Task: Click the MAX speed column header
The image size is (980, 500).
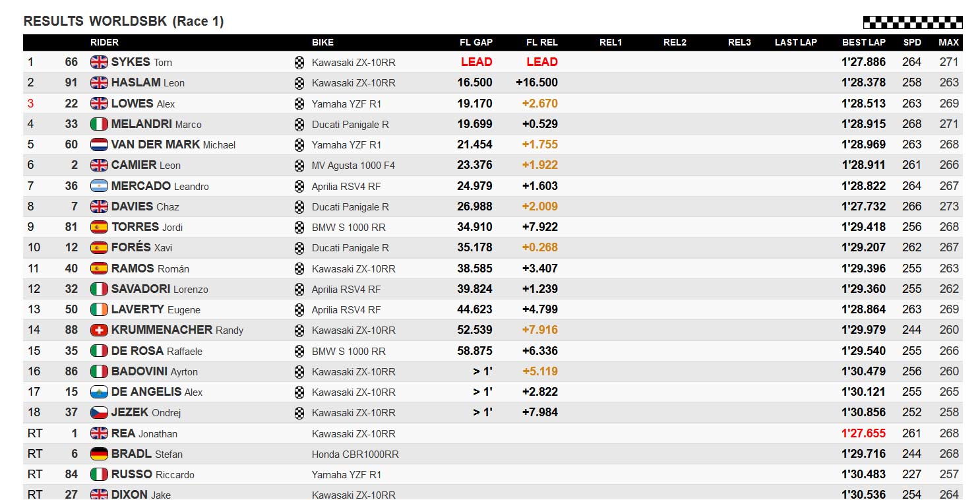Action: pyautogui.click(x=948, y=42)
